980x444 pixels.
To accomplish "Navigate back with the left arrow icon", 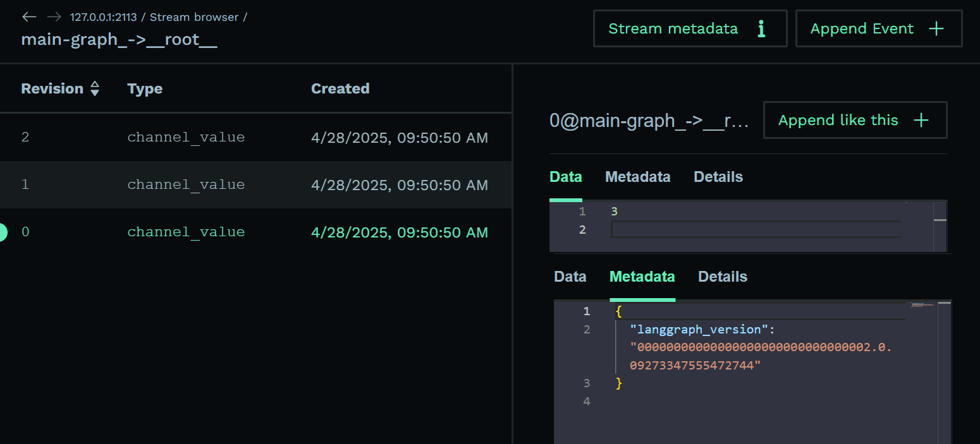I will (30, 16).
